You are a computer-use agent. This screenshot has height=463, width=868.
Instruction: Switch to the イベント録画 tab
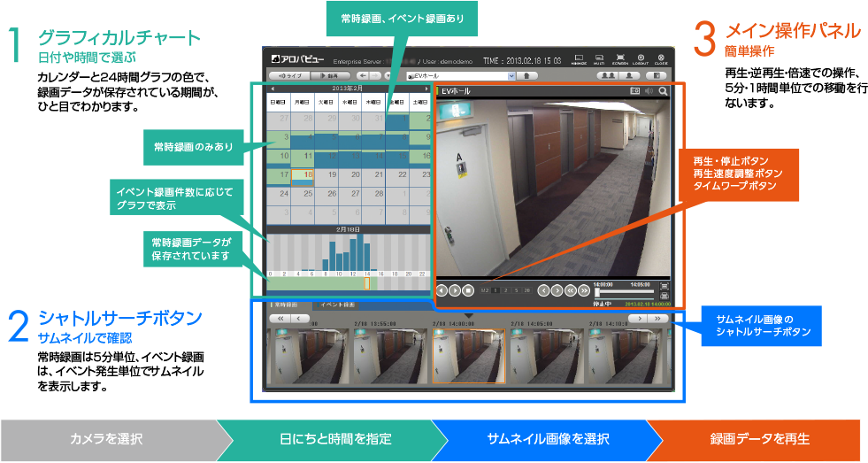tap(337, 305)
